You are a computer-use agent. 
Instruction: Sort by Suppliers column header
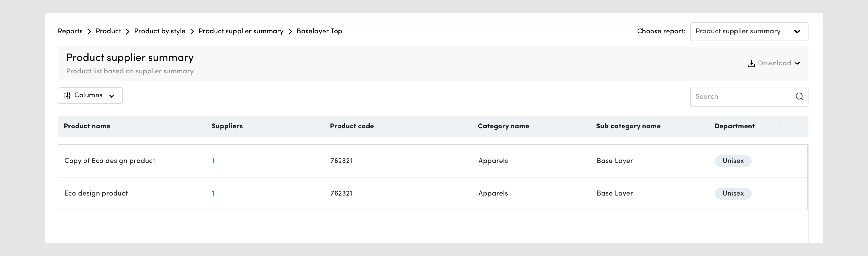pyautogui.click(x=227, y=126)
